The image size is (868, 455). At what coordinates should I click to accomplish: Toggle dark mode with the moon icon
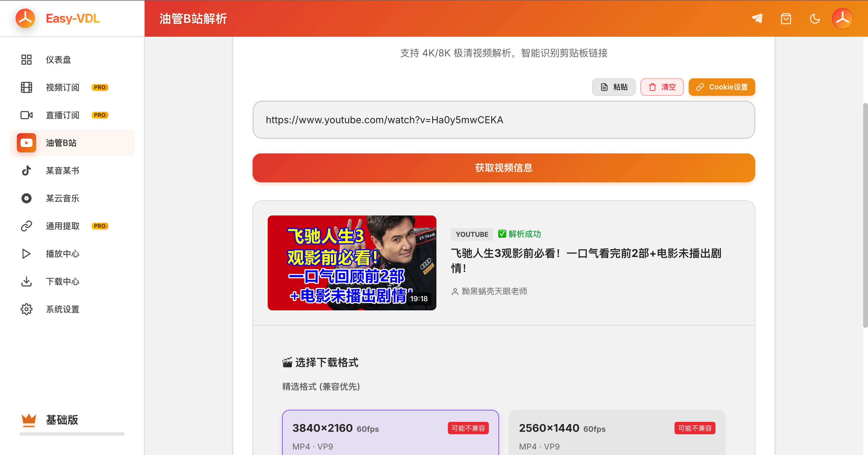point(814,18)
